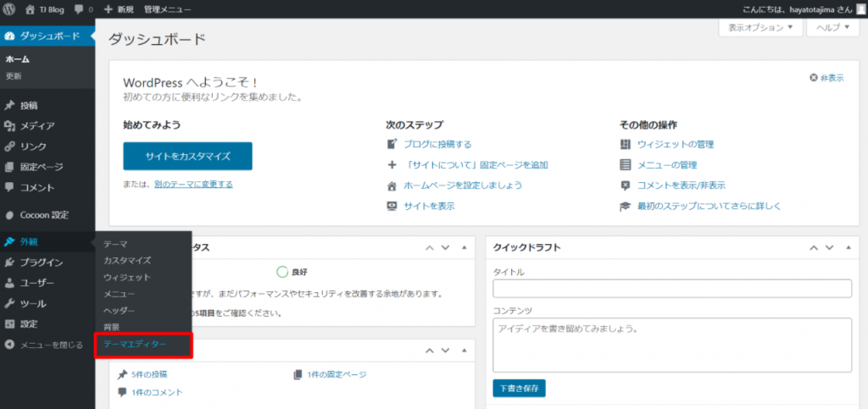
Task: Open TJ Blog site home icon
Action: (x=31, y=9)
